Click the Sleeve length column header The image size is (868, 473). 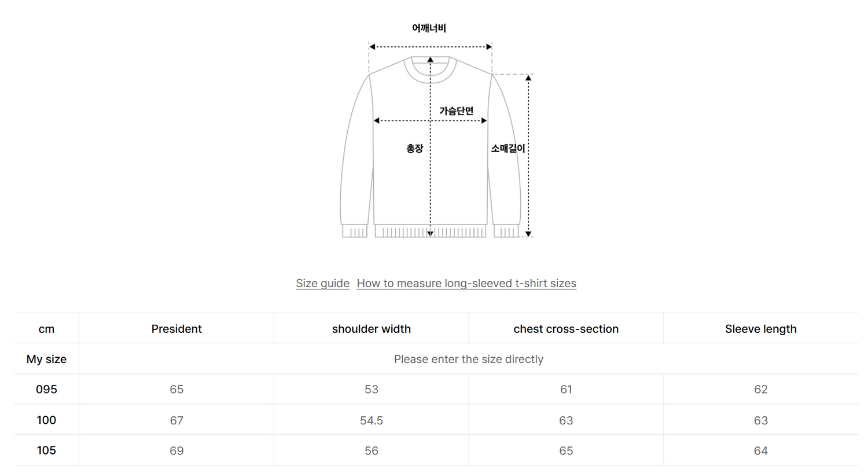coord(760,329)
